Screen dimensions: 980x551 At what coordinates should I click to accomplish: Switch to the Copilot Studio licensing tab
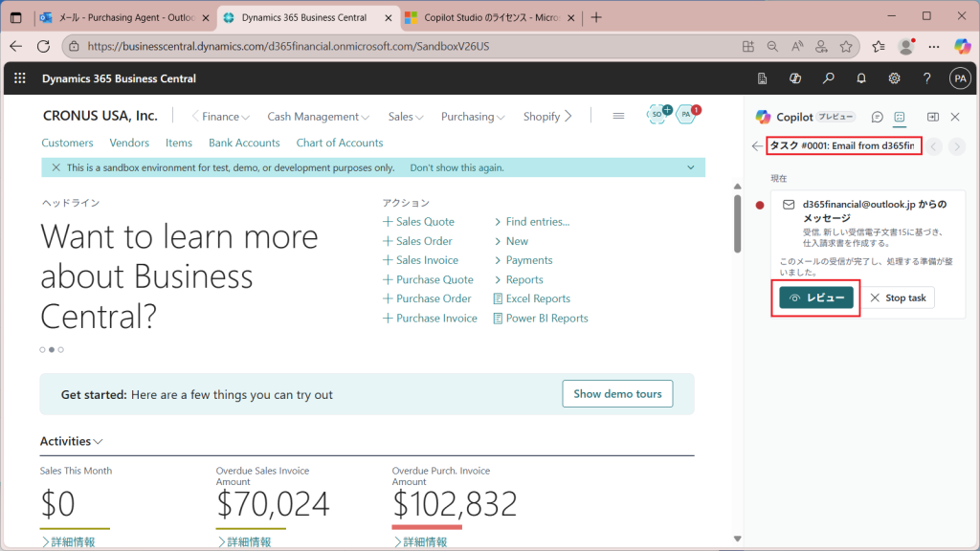pyautogui.click(x=490, y=17)
